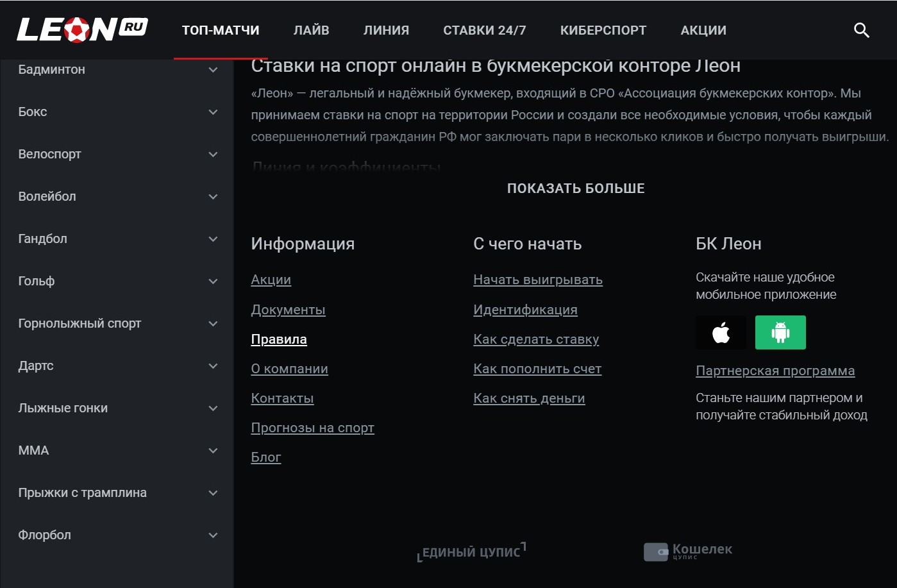Open the Начать выигрывать link

538,280
